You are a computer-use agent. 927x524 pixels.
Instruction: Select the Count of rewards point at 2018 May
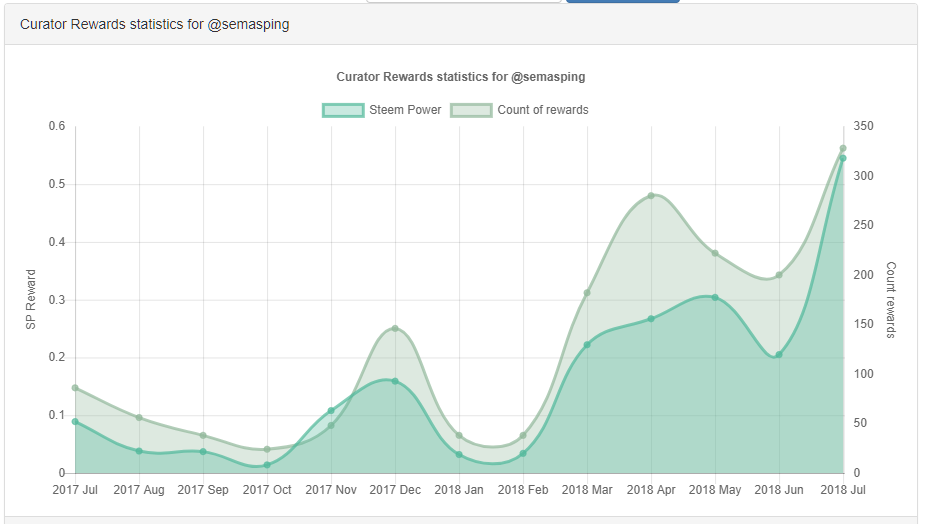[715, 253]
